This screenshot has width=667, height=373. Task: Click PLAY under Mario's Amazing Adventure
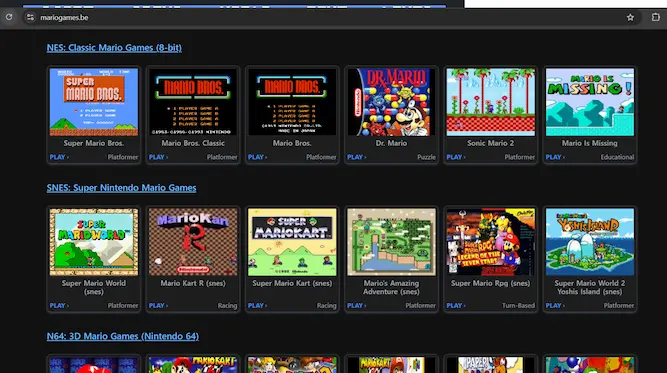pyautogui.click(x=356, y=305)
